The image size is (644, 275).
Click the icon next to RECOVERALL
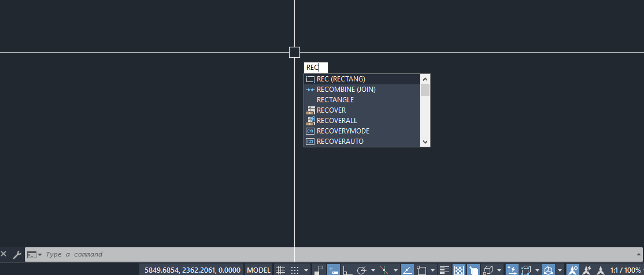310,121
